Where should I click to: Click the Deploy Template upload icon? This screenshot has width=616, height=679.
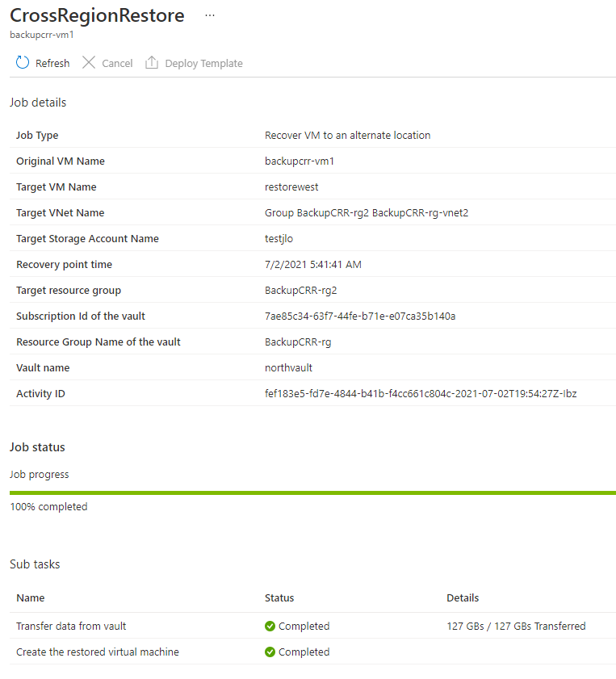coord(152,63)
